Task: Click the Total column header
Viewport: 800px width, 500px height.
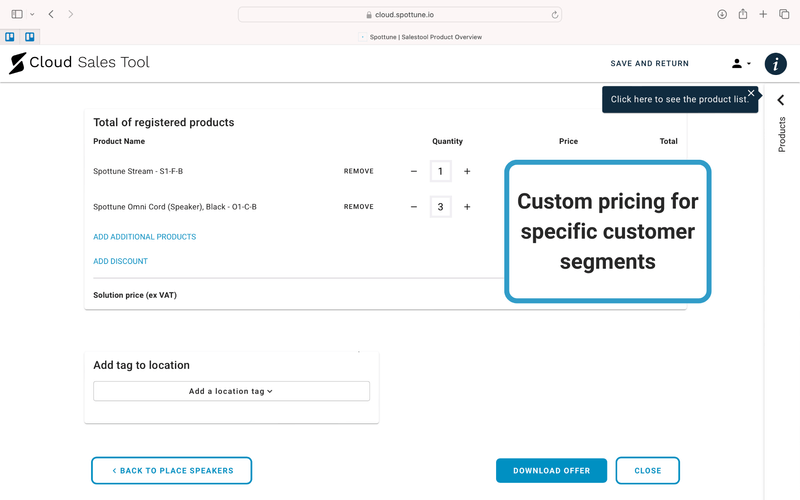Action: (668, 141)
